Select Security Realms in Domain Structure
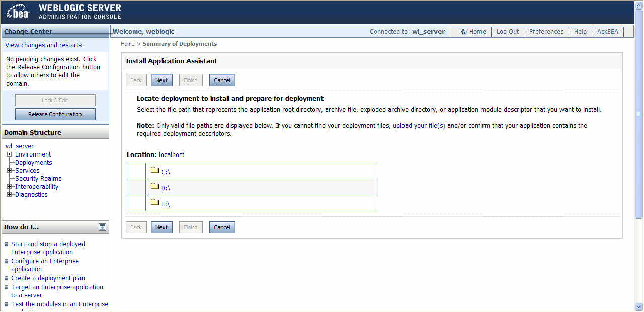 [38, 179]
